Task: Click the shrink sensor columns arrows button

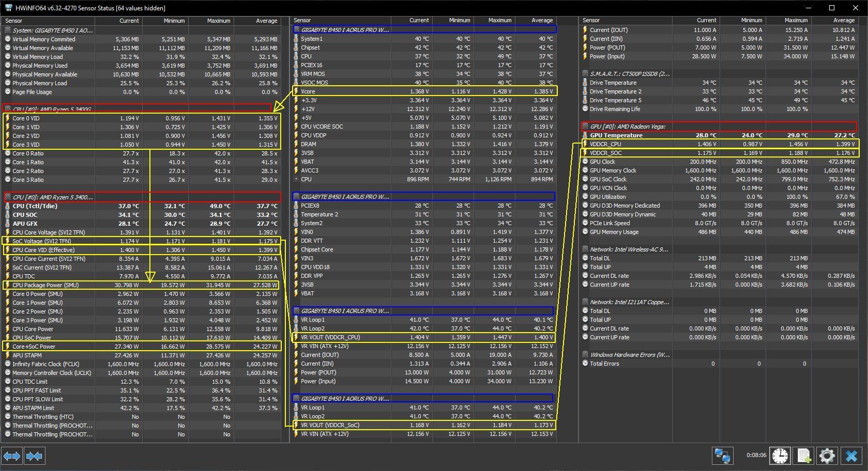Action: [x=34, y=456]
